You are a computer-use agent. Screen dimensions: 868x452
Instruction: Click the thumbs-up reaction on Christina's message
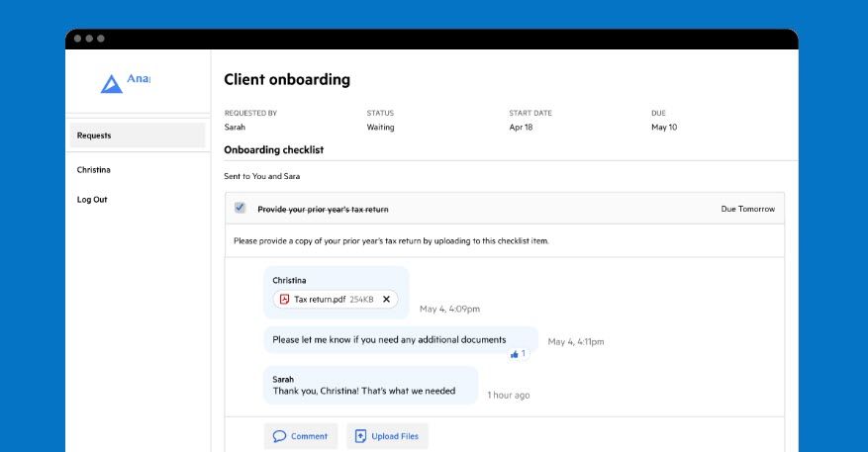[519, 353]
